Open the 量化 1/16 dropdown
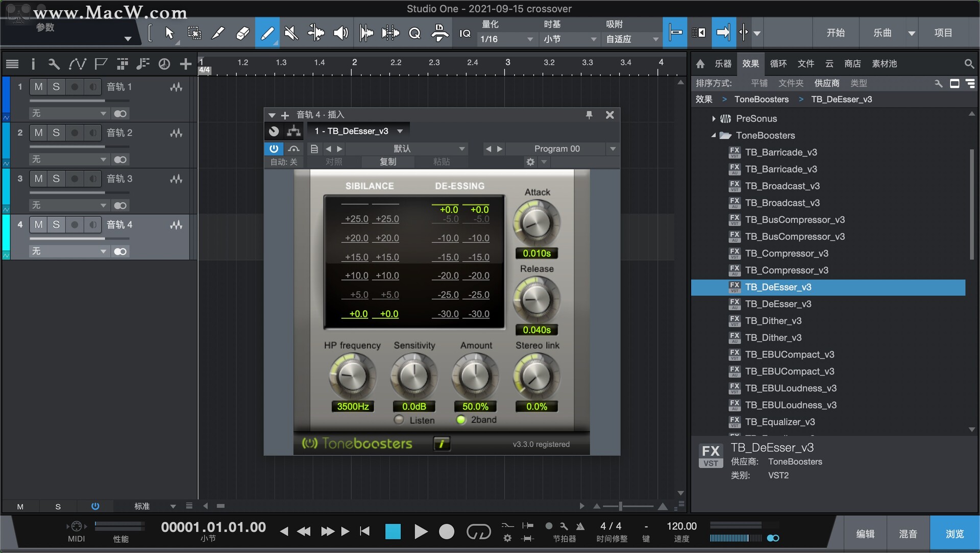This screenshot has height=553, width=980. [507, 39]
